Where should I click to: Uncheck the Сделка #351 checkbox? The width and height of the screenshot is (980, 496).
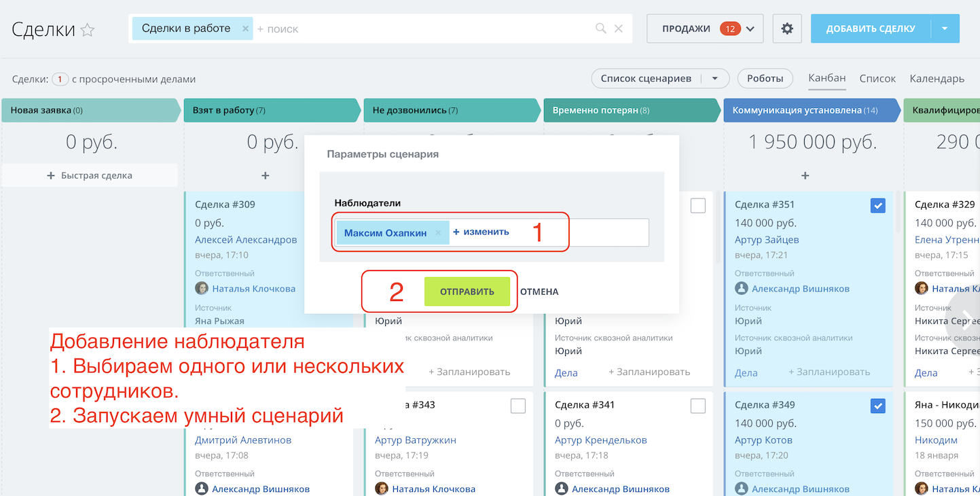(x=878, y=205)
